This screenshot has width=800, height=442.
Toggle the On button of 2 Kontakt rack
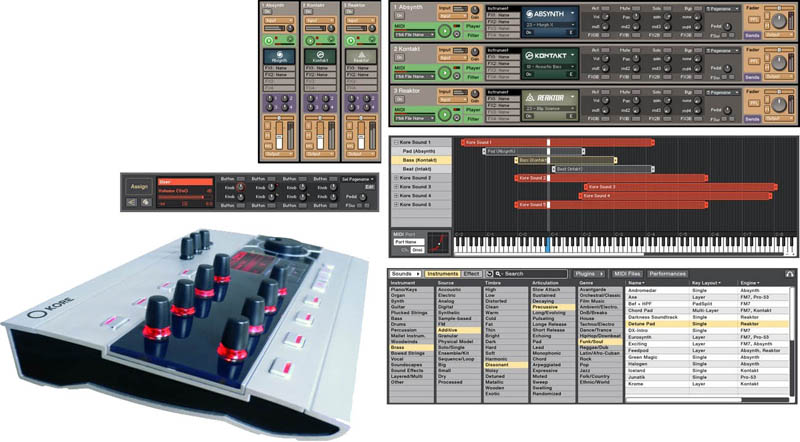coord(399,58)
